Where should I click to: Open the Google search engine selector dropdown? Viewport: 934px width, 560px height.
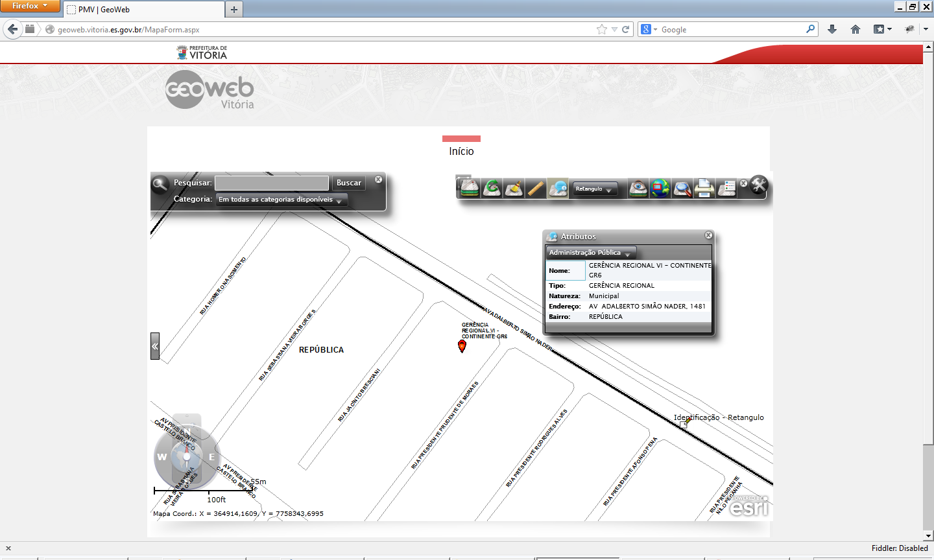point(649,29)
